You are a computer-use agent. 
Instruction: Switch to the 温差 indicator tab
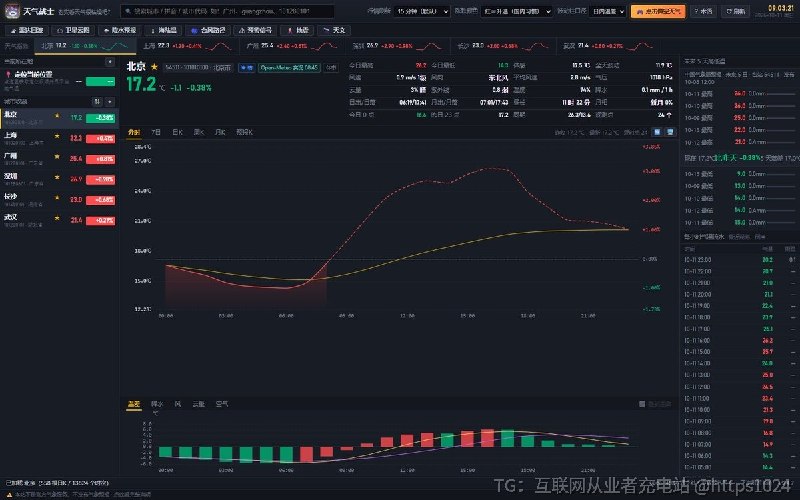(x=134, y=404)
